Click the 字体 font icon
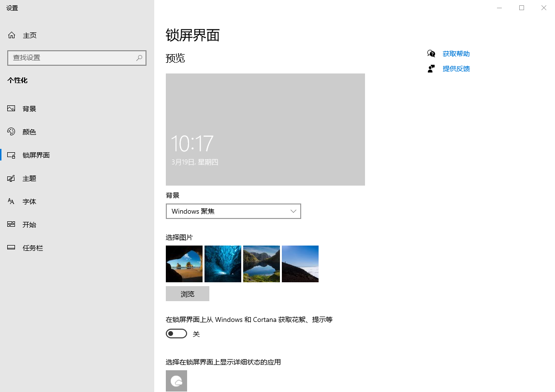Viewport: 555px width, 392px height. tap(11, 201)
